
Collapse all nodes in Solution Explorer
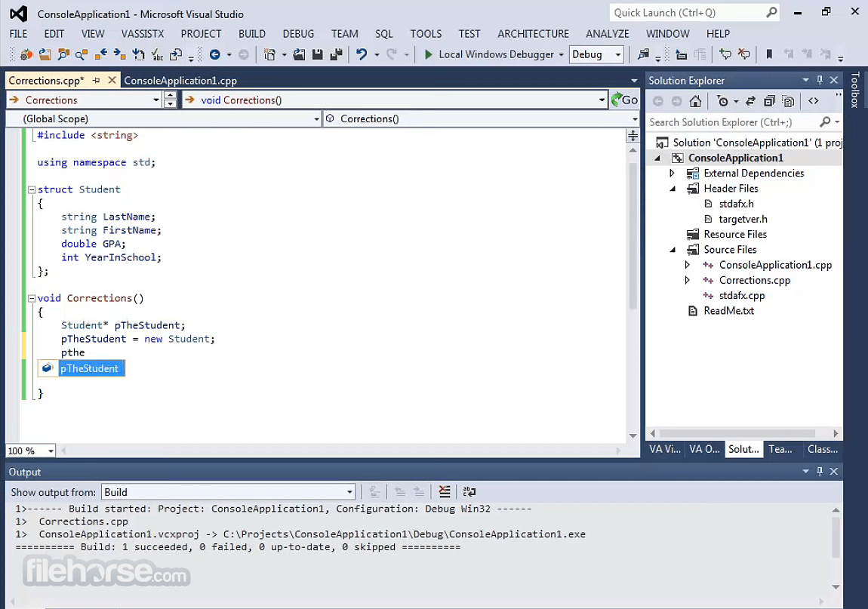click(x=769, y=101)
